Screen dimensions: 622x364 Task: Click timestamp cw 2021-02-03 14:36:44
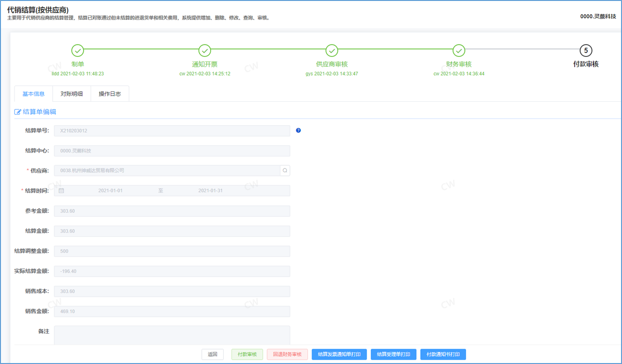point(459,74)
